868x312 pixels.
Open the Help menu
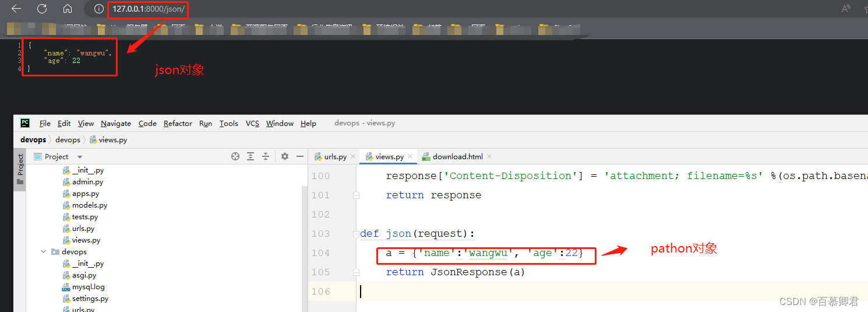[x=308, y=123]
